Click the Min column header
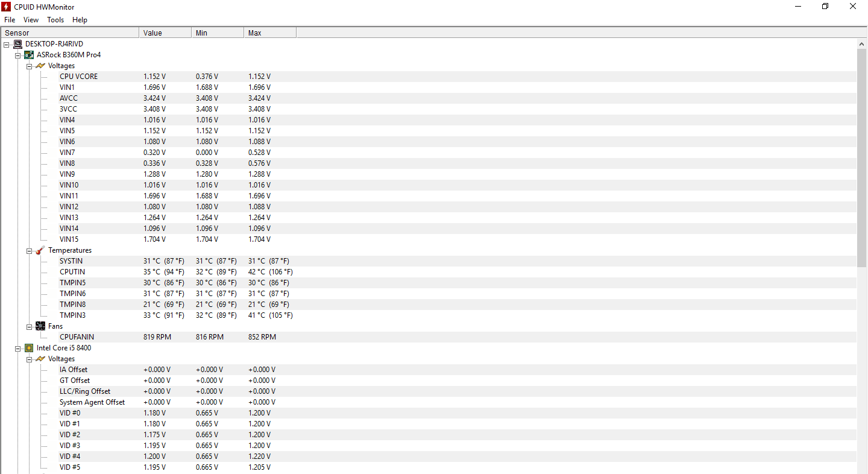This screenshot has height=474, width=868. (218, 33)
